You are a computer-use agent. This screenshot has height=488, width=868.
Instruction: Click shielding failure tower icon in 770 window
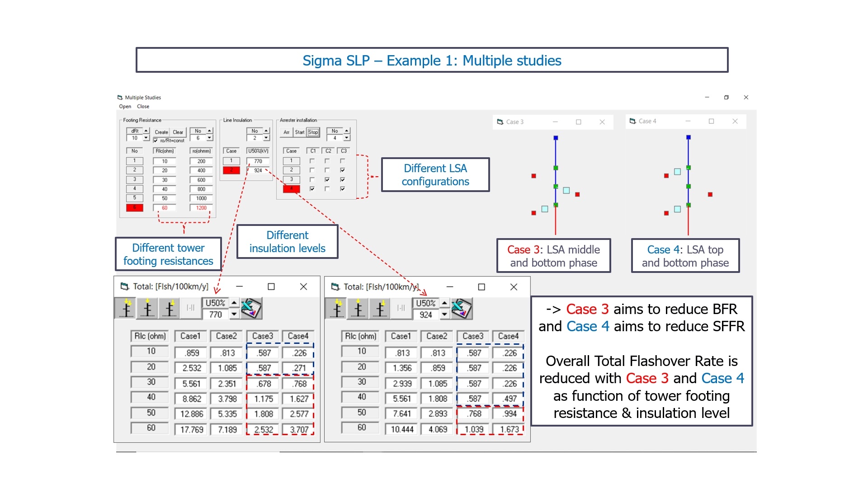(x=170, y=309)
